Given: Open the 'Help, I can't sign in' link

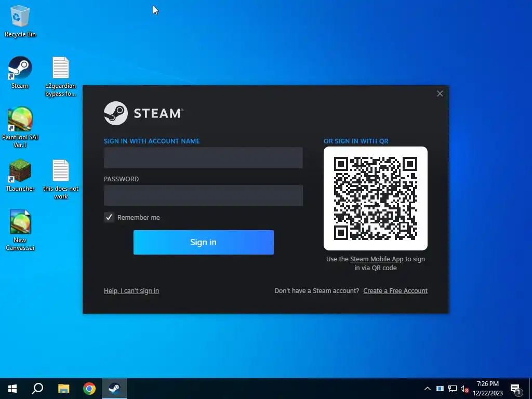Looking at the screenshot, I should [131, 291].
